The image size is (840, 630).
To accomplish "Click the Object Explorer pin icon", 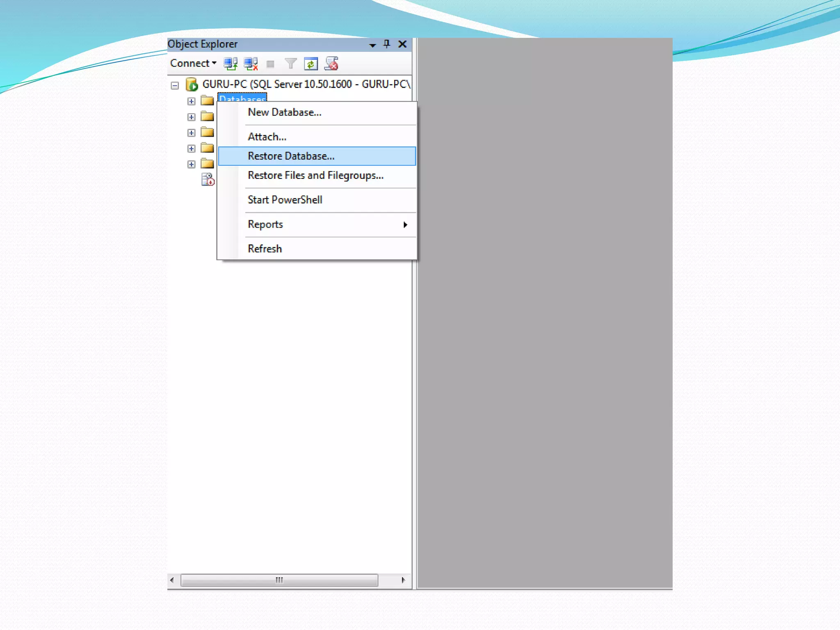I will coord(386,44).
